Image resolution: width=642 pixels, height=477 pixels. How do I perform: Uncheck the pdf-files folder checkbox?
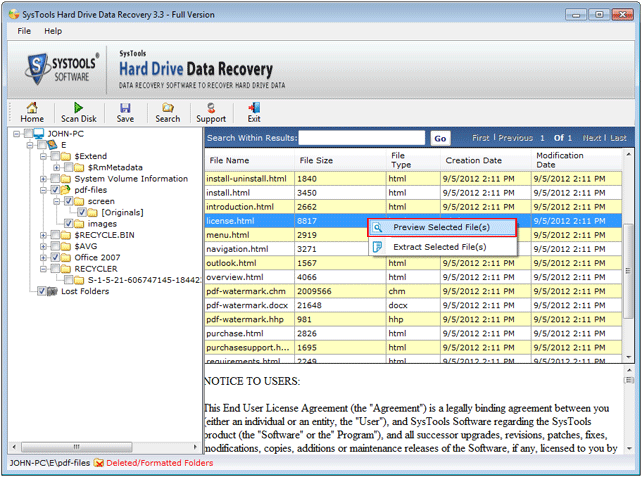click(x=55, y=190)
